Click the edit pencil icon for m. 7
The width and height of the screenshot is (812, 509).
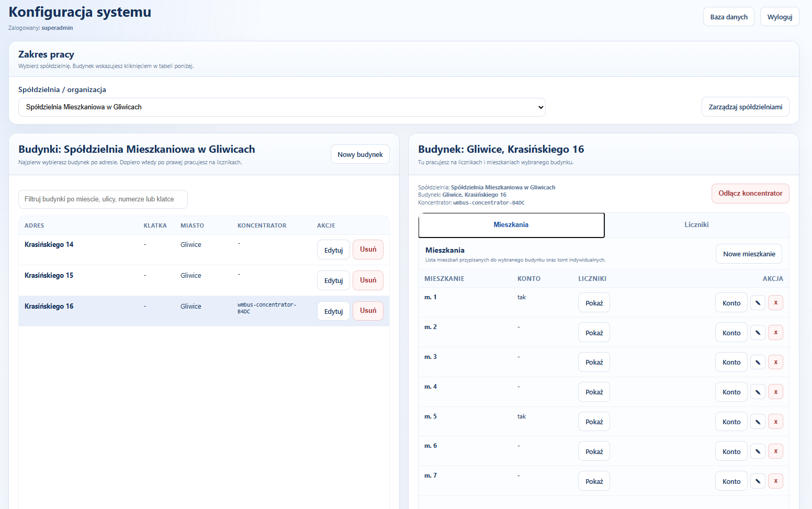(758, 481)
